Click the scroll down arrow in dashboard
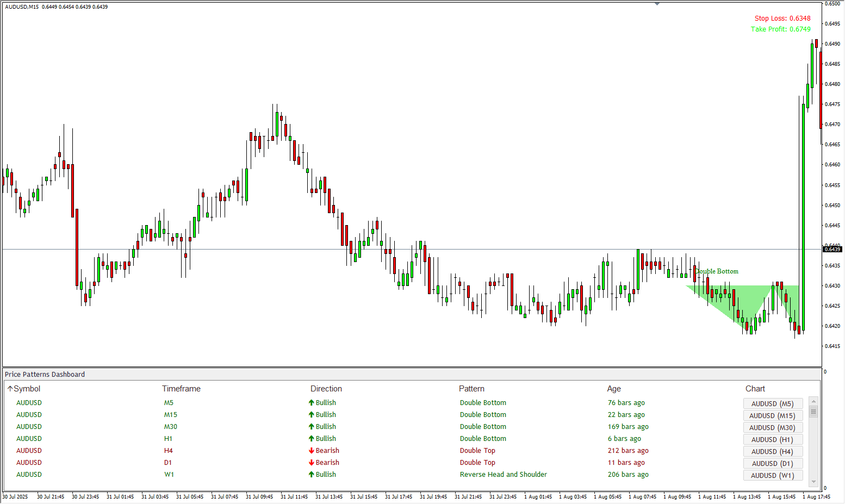 813,482
